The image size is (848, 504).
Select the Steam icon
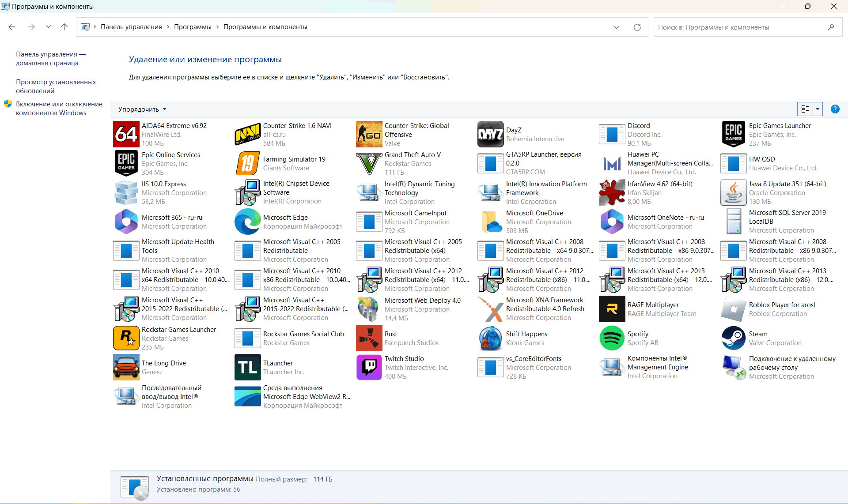click(734, 338)
